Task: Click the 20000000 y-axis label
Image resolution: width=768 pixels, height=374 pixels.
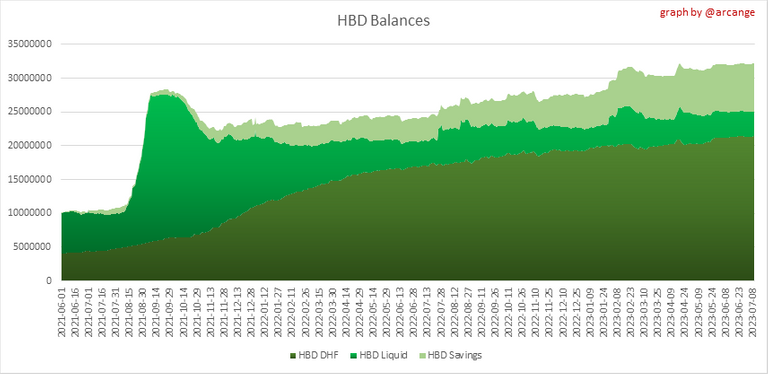Action: (x=30, y=145)
